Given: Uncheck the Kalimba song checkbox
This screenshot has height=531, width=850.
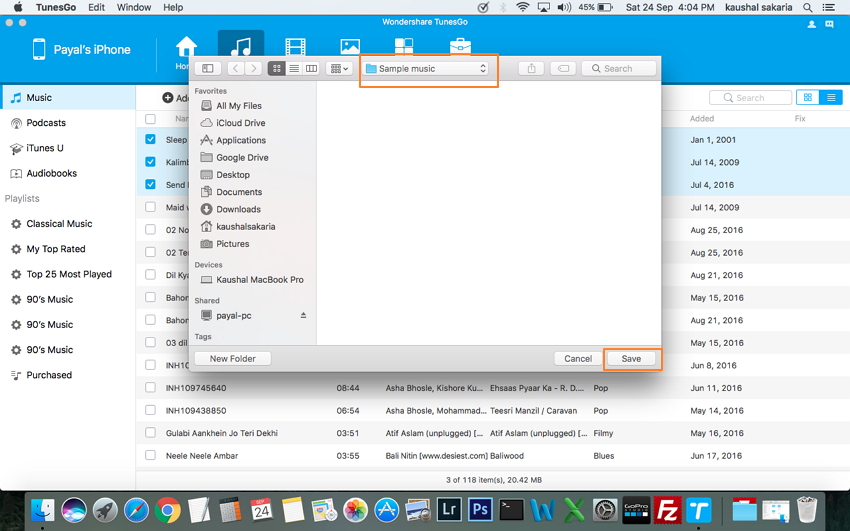Looking at the screenshot, I should click(x=150, y=161).
